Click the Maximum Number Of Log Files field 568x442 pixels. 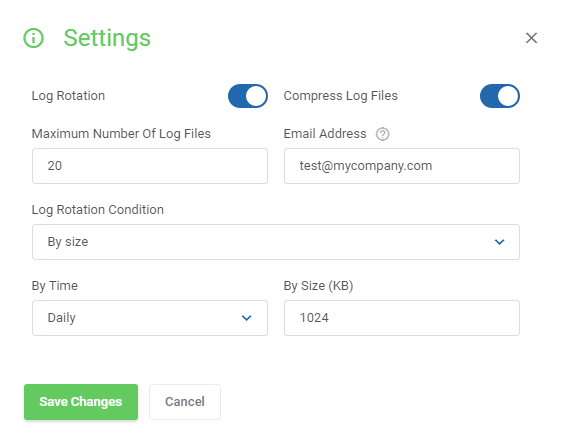click(150, 166)
